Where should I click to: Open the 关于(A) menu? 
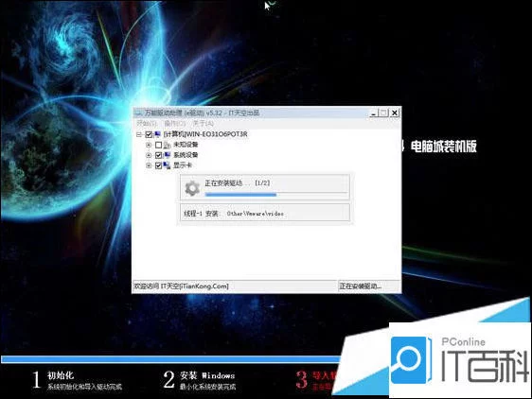pos(203,123)
